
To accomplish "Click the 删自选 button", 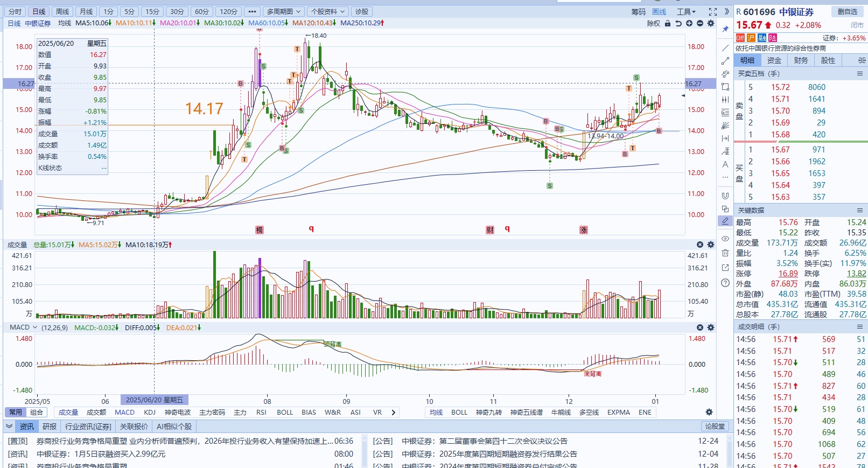I will pos(848,11).
